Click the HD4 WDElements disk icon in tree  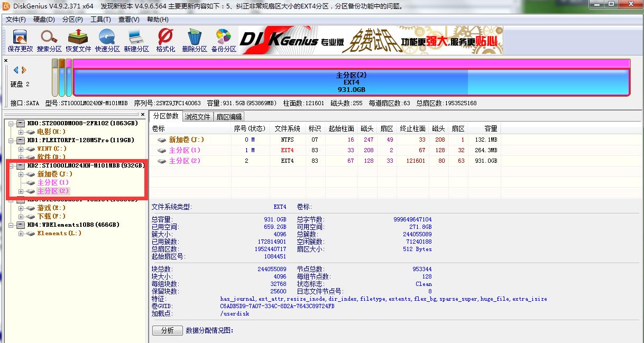click(x=21, y=225)
